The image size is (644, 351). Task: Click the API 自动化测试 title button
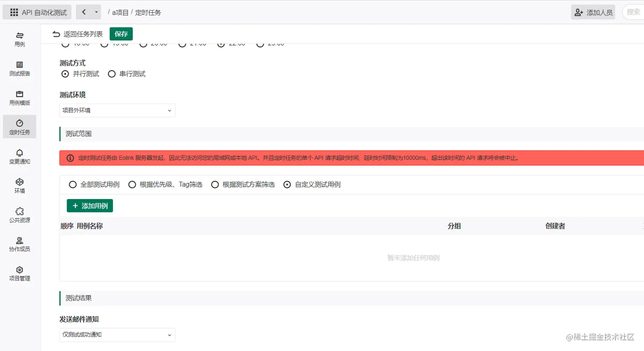37,12
